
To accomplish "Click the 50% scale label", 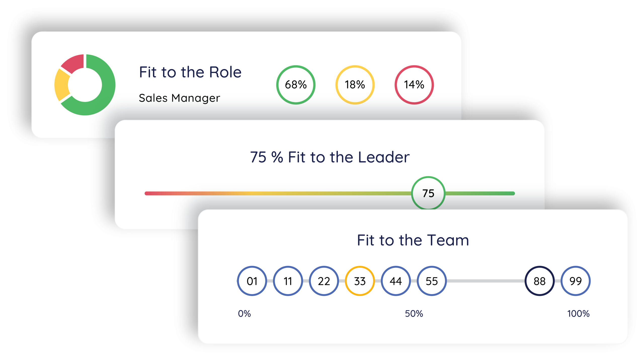I will coord(414,314).
